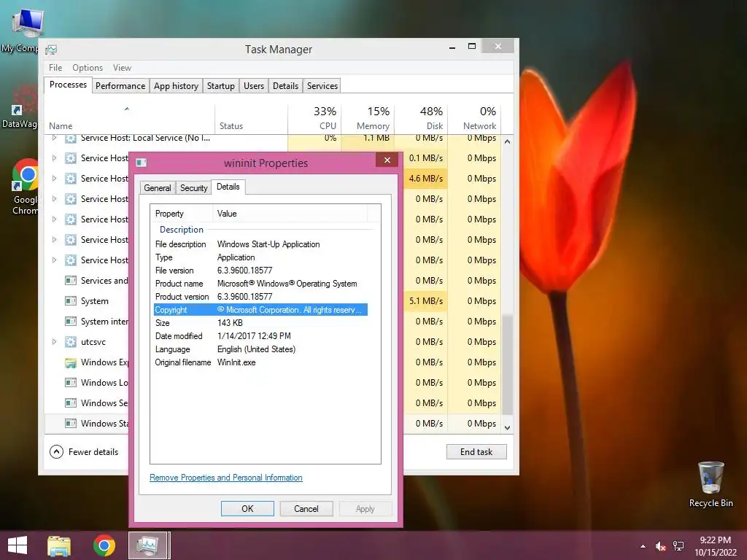Open the Security tab in wininit Properties
The height and width of the screenshot is (560, 747).
[194, 188]
